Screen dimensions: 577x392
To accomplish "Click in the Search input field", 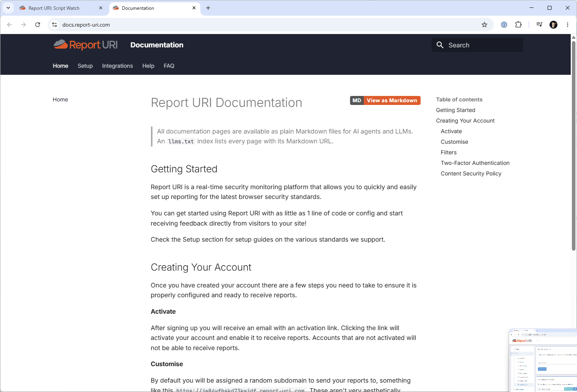I will [477, 45].
